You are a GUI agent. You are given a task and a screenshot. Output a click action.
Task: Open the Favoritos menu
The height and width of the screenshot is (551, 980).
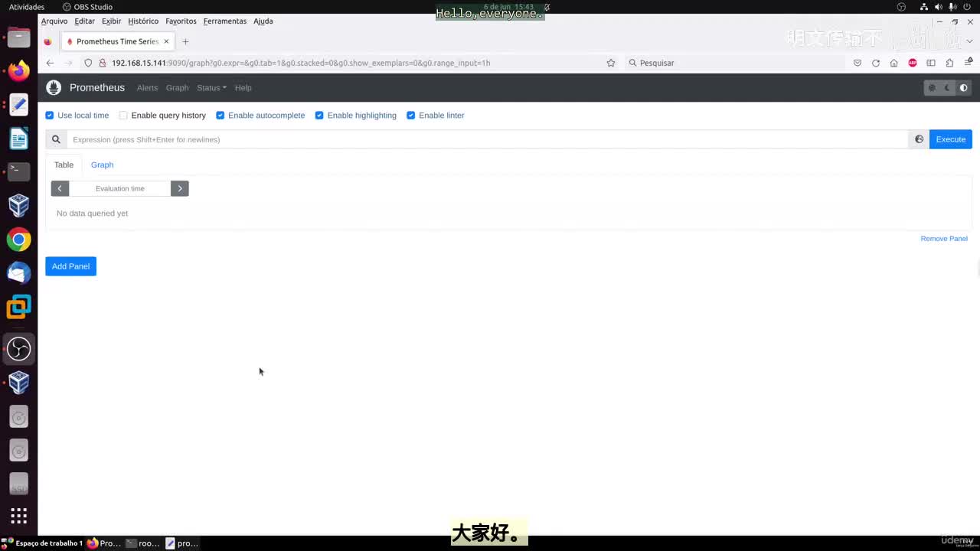pos(181,21)
